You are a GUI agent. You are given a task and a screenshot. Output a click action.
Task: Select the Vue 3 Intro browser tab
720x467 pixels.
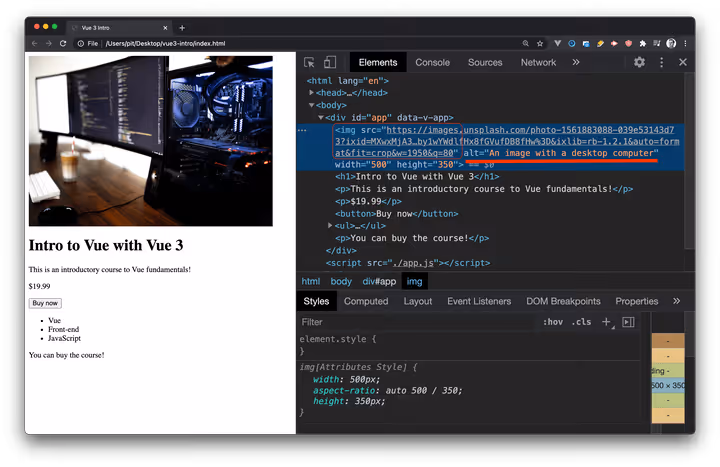tap(119, 28)
